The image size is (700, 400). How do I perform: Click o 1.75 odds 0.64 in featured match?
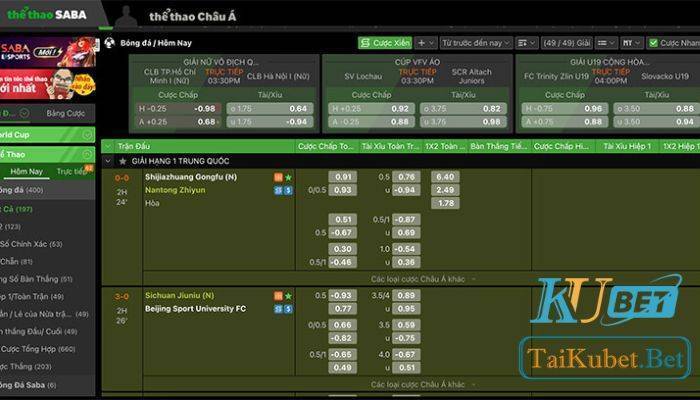(270, 108)
